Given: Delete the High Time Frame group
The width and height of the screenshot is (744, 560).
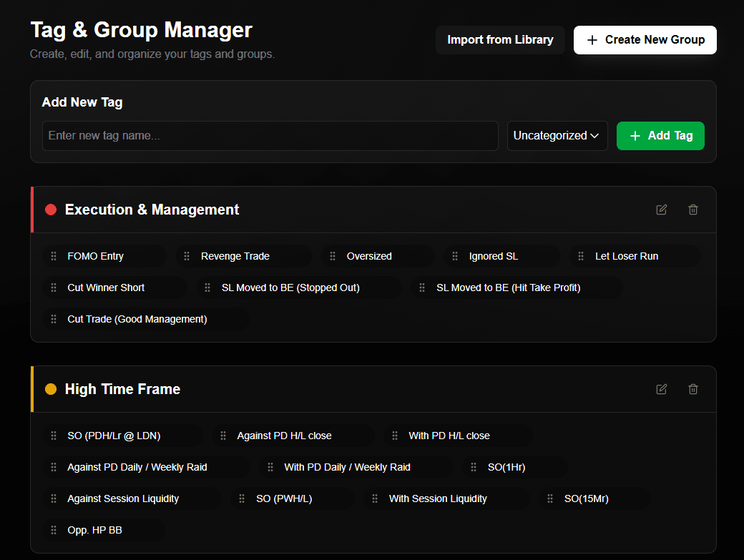Looking at the screenshot, I should (692, 389).
